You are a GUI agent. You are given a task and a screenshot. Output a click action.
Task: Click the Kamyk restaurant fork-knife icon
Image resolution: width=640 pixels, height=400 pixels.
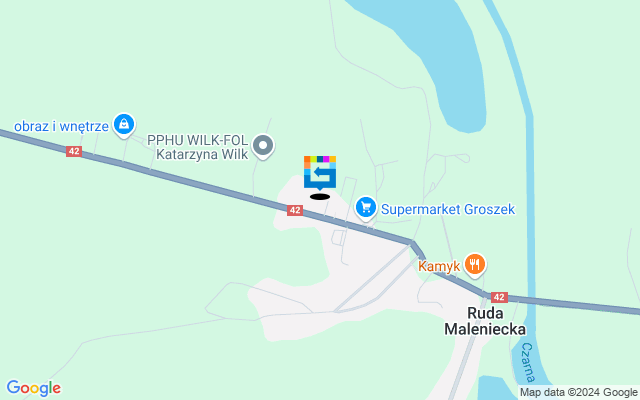(x=474, y=264)
